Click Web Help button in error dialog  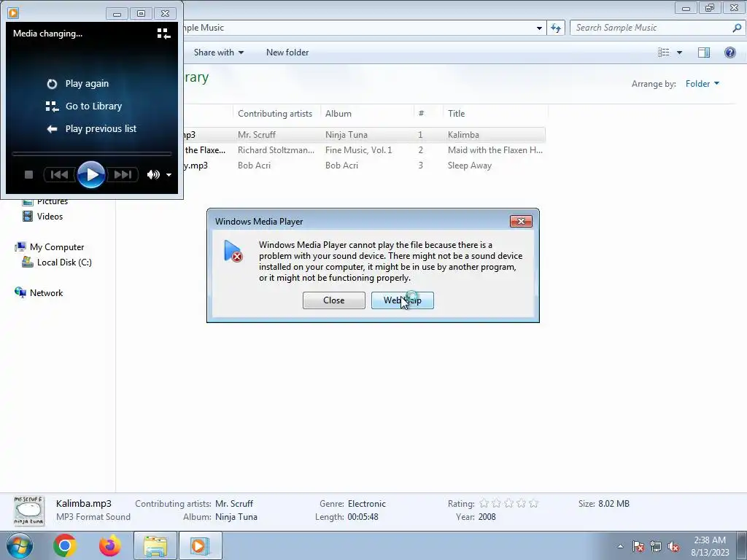point(403,300)
